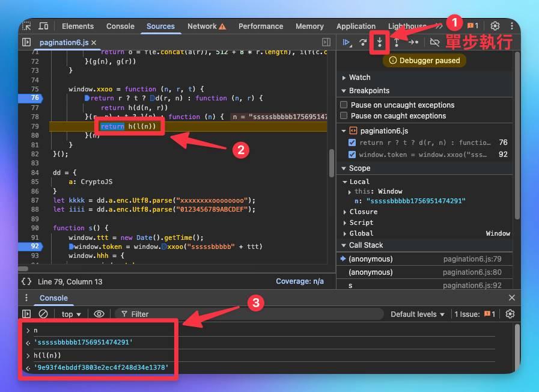The image size is (539, 392).
Task: Expand the Global scope
Action: click(345, 233)
